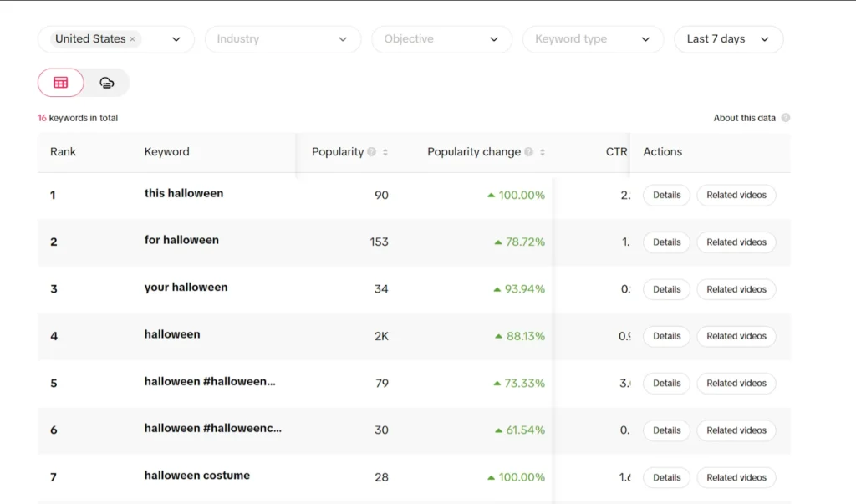
Task: View Related videos for 'your halloween'
Action: coord(736,289)
